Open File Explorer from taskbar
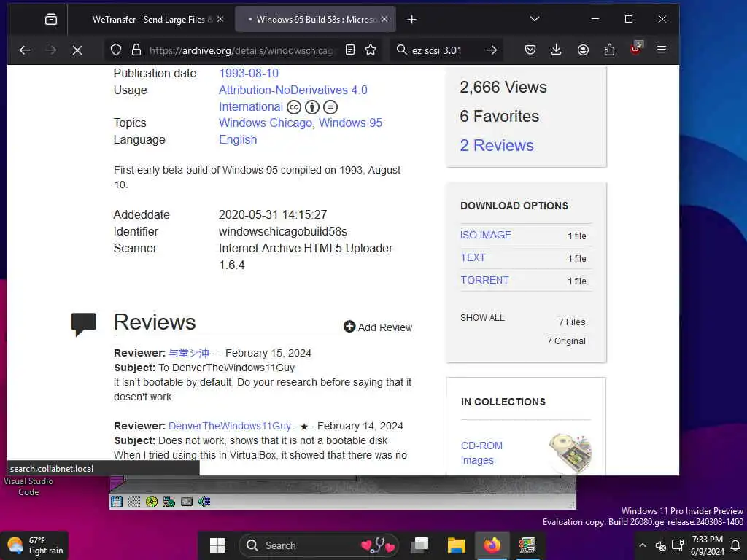This screenshot has height=560, width=747. click(456, 545)
